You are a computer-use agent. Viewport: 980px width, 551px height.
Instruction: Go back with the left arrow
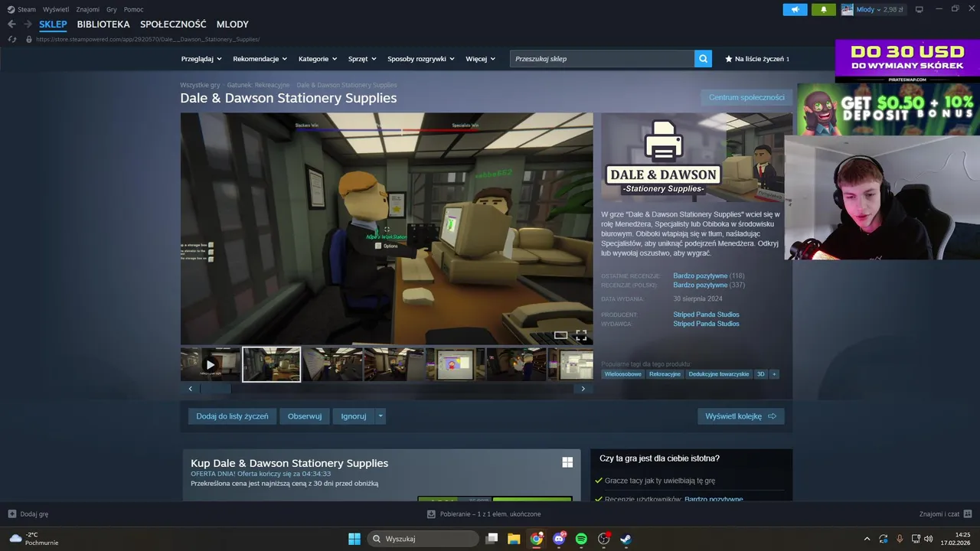pyautogui.click(x=11, y=24)
